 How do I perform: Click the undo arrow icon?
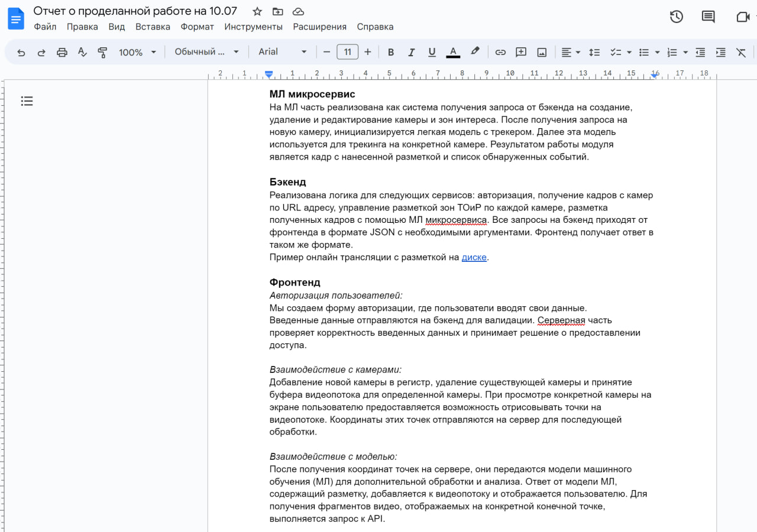pos(21,53)
